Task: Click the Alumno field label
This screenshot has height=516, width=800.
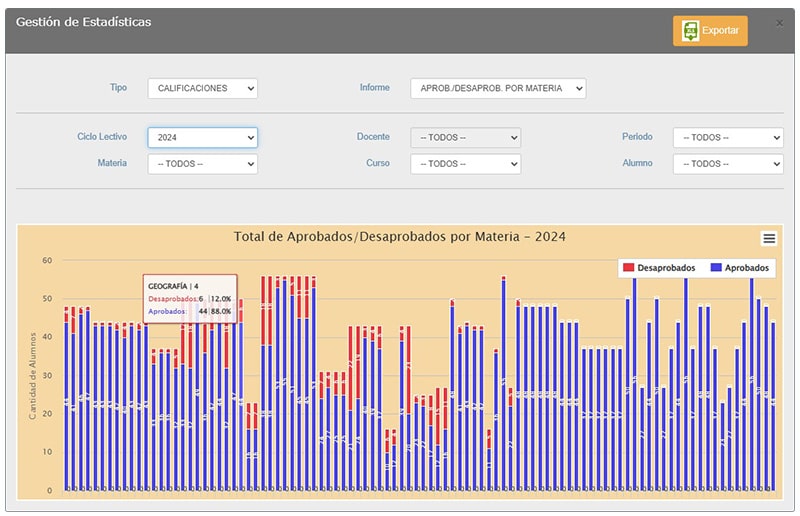Action: coord(637,163)
